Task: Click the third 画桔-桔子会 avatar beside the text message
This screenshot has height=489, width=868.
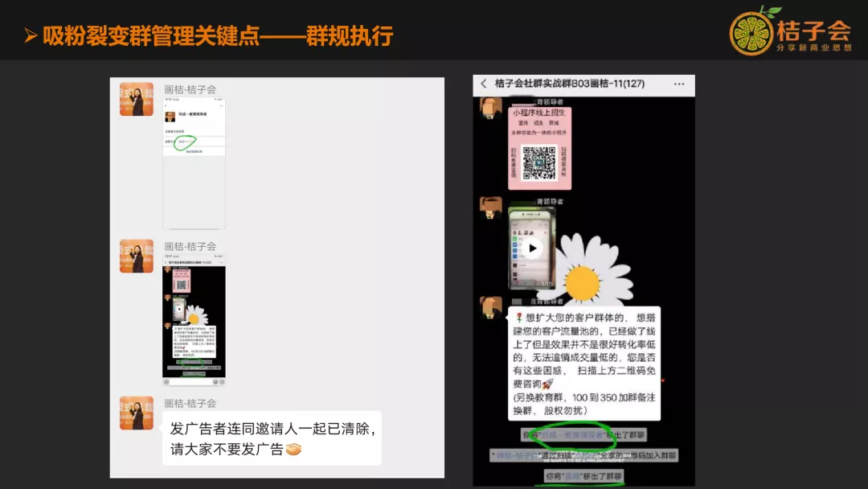Action: [x=136, y=413]
